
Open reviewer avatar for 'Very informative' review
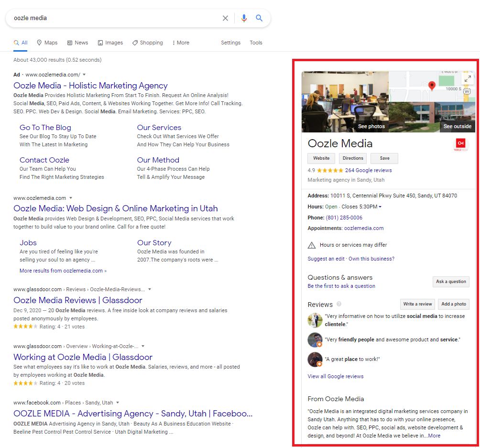(315, 320)
